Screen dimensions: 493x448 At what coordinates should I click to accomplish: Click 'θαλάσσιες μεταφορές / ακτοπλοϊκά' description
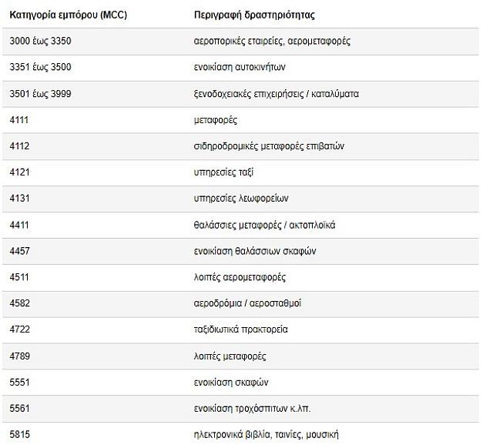(x=264, y=225)
